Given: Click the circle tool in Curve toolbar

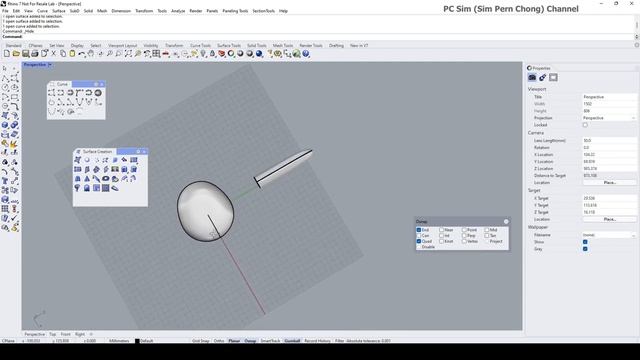Looking at the screenshot, I should click(x=98, y=93).
